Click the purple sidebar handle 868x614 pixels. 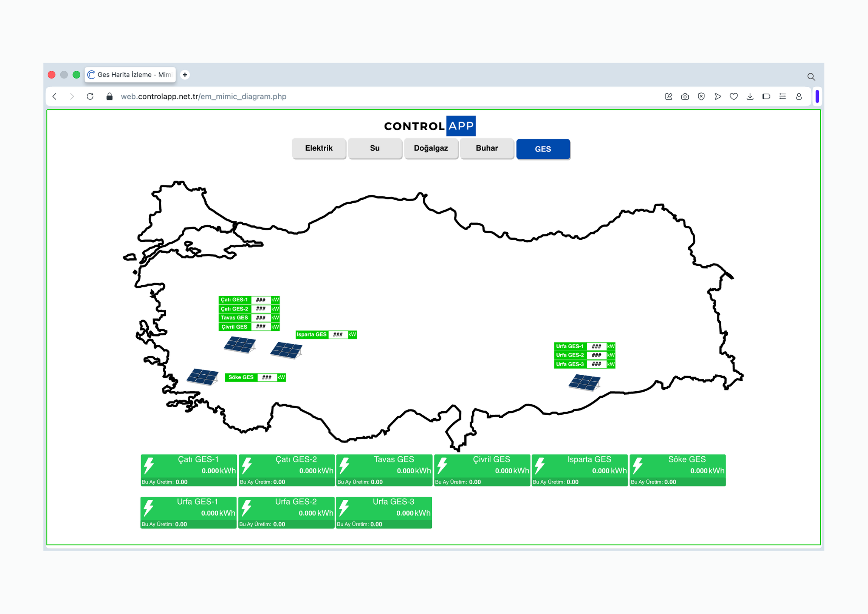point(817,96)
